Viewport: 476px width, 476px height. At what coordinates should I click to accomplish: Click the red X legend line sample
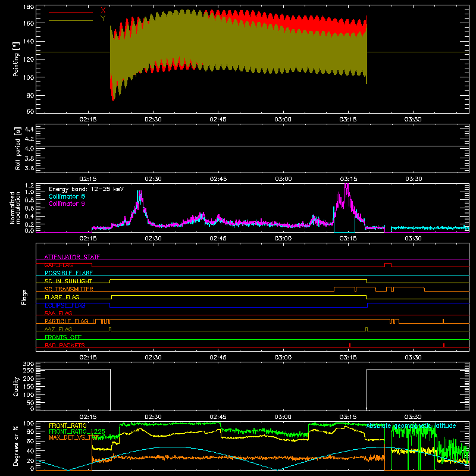[71, 12]
